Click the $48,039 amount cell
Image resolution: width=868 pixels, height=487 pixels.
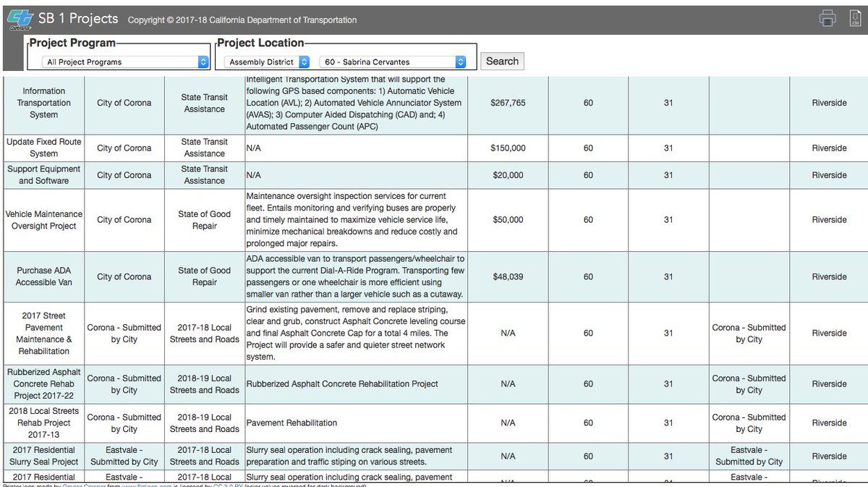click(508, 276)
